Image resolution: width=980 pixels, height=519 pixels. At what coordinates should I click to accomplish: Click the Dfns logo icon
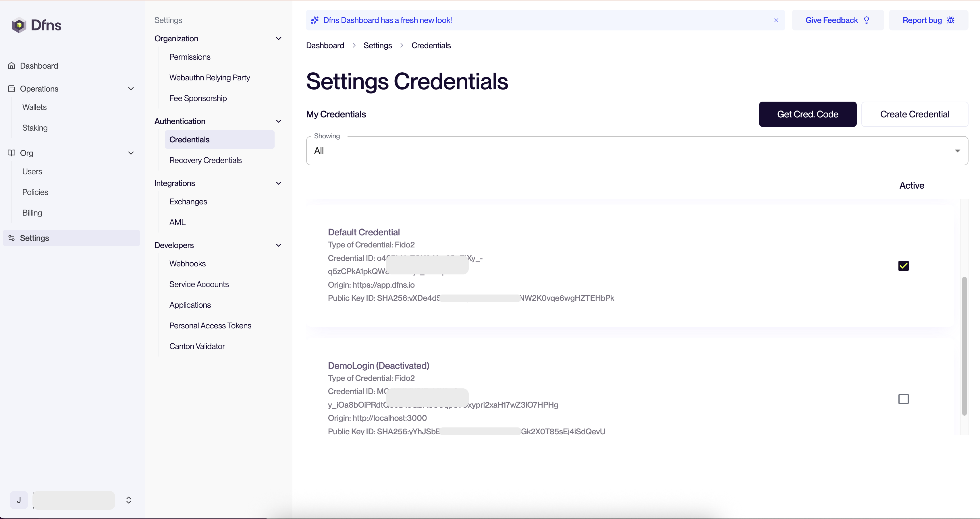tap(19, 25)
